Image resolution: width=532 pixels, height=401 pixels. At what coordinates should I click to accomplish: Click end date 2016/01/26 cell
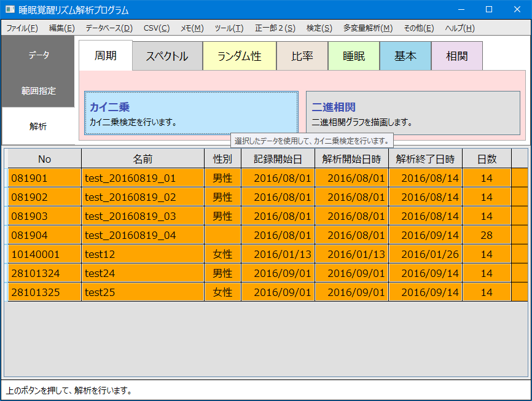tap(425, 254)
